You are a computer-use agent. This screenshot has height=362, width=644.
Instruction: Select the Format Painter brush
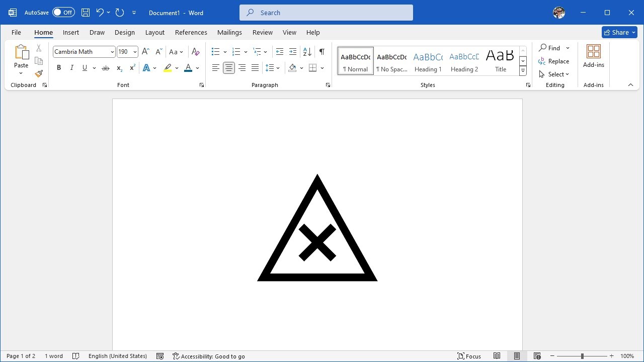click(39, 73)
